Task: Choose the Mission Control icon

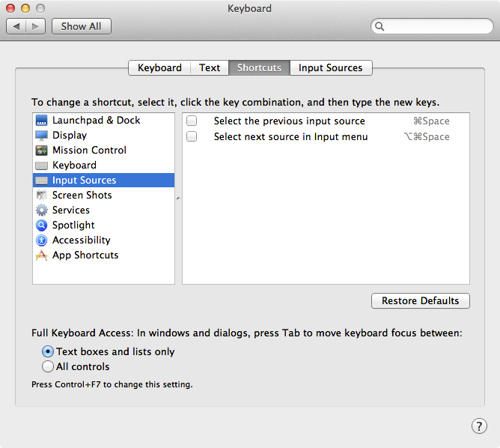Action: [x=41, y=151]
